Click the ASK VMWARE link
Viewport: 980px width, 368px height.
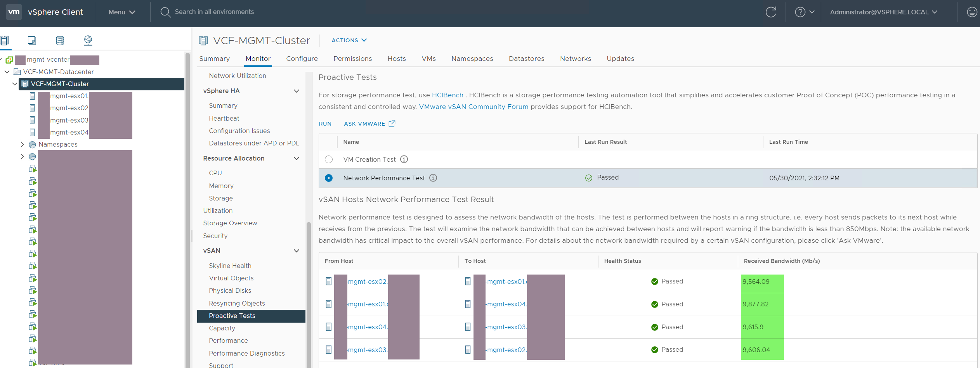[x=364, y=124]
